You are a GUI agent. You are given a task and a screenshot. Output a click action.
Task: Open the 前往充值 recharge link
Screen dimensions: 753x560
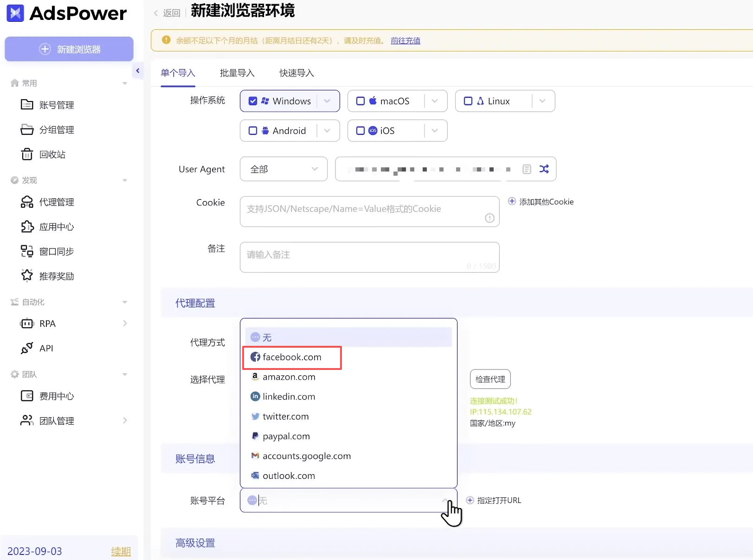pos(405,40)
